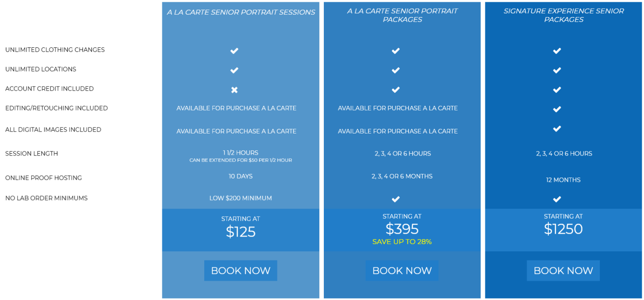The width and height of the screenshot is (644, 300).
Task: Click the Online Proof Hosting feature label
Action: click(x=44, y=178)
